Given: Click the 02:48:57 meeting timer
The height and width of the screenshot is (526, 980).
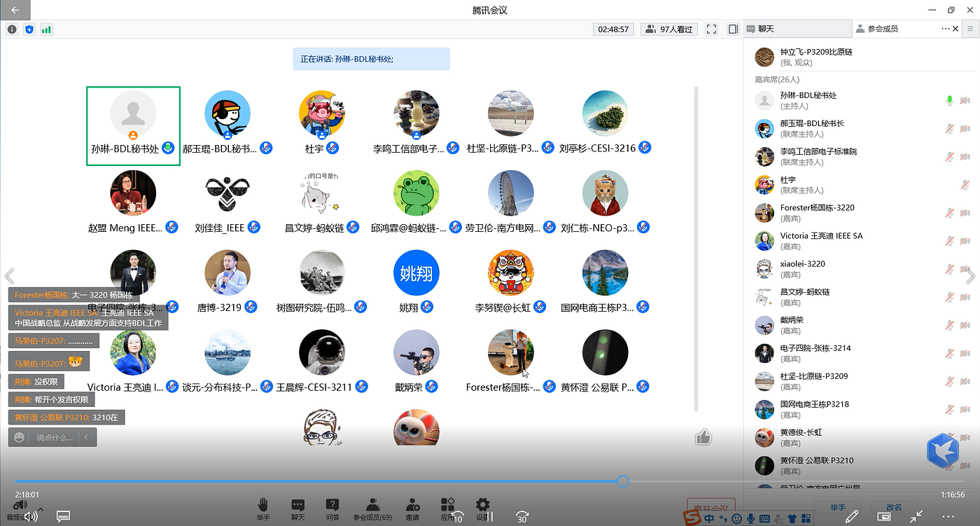Looking at the screenshot, I should coord(613,29).
